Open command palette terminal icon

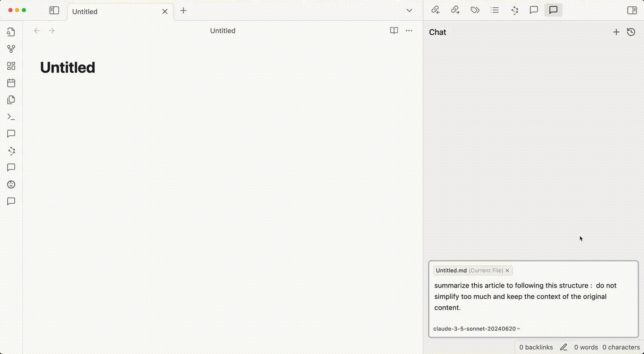click(x=11, y=117)
